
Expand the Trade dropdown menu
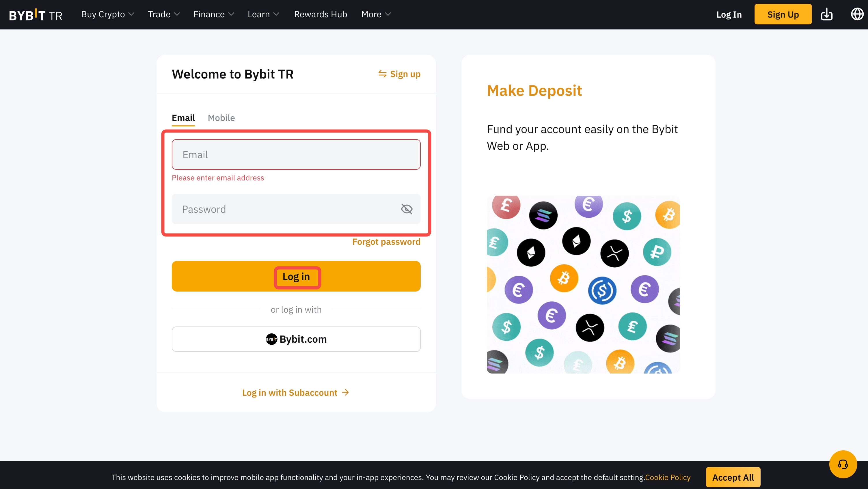[x=164, y=14]
